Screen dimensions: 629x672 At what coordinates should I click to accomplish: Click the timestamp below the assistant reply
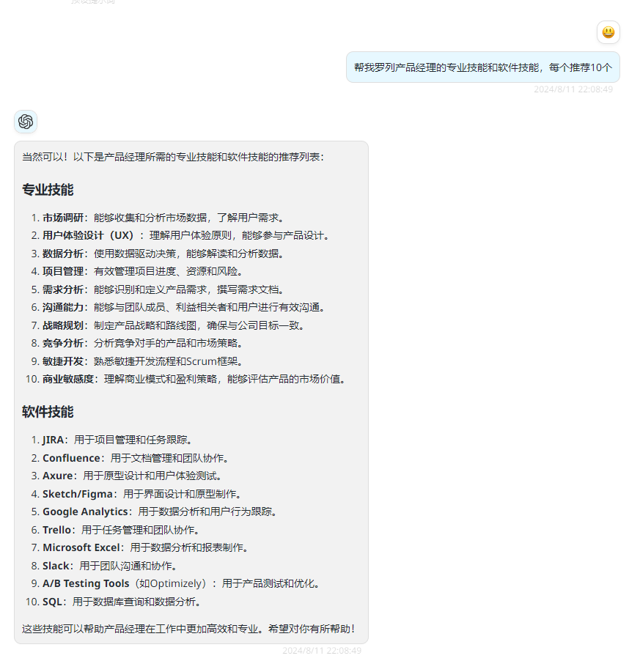point(322,651)
